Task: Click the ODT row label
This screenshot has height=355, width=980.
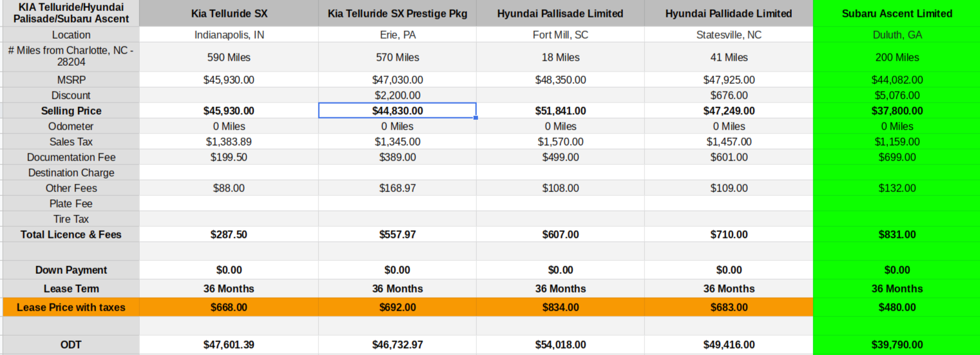Action: [x=71, y=345]
